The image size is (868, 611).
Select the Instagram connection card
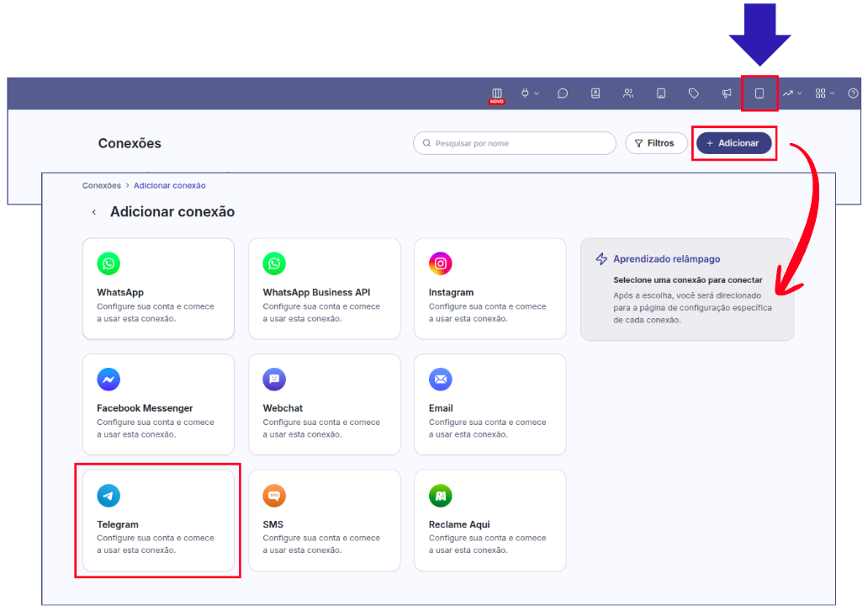pyautogui.click(x=490, y=288)
